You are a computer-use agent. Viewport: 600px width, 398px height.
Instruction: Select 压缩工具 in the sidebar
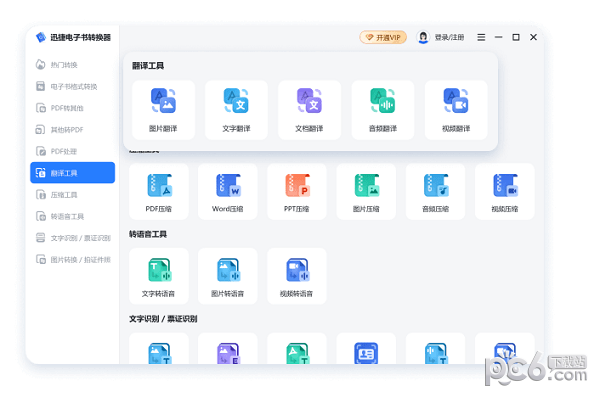click(72, 195)
